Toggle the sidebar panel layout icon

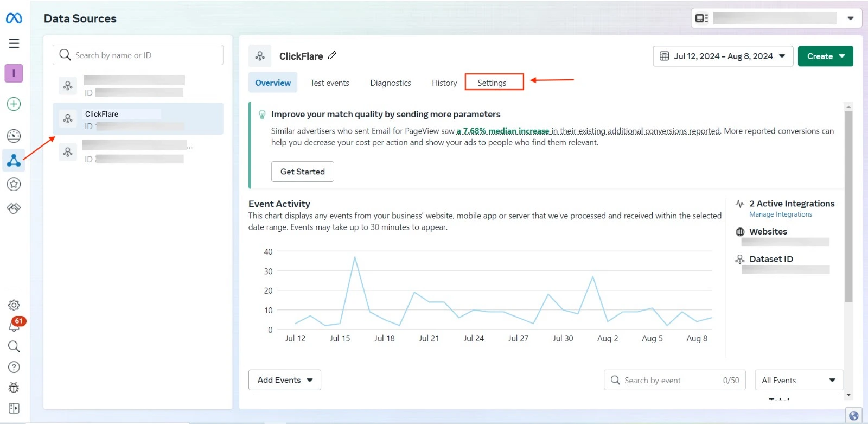14,408
